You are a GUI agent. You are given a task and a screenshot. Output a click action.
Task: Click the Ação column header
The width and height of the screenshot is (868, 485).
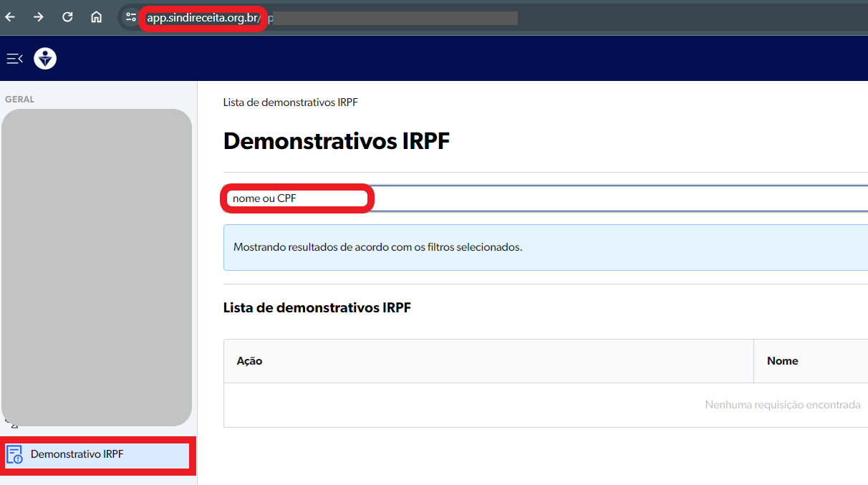pyautogui.click(x=249, y=361)
